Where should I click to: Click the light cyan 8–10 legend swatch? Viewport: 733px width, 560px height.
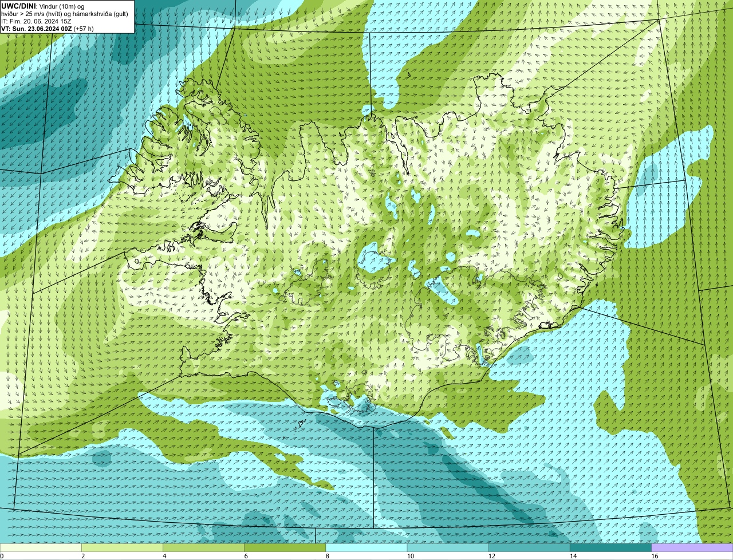(366, 547)
